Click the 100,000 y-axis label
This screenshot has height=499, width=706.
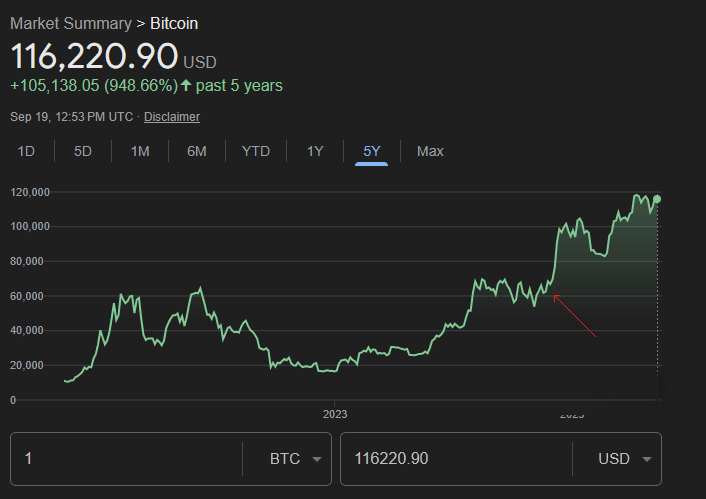(x=30, y=227)
